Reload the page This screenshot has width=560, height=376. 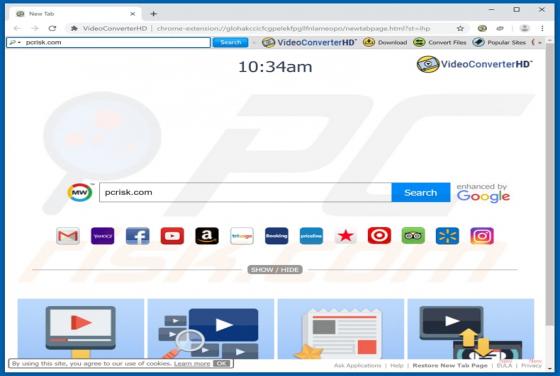point(52,28)
